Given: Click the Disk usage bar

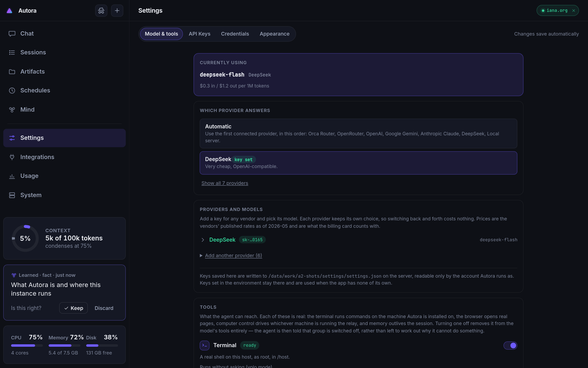Looking at the screenshot, I should (x=102, y=345).
